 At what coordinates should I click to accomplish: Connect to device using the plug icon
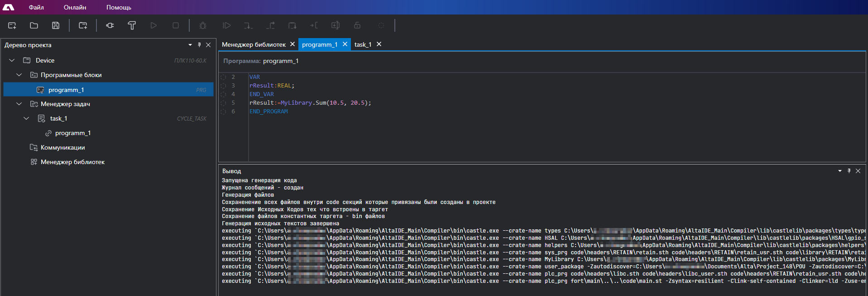110,25
